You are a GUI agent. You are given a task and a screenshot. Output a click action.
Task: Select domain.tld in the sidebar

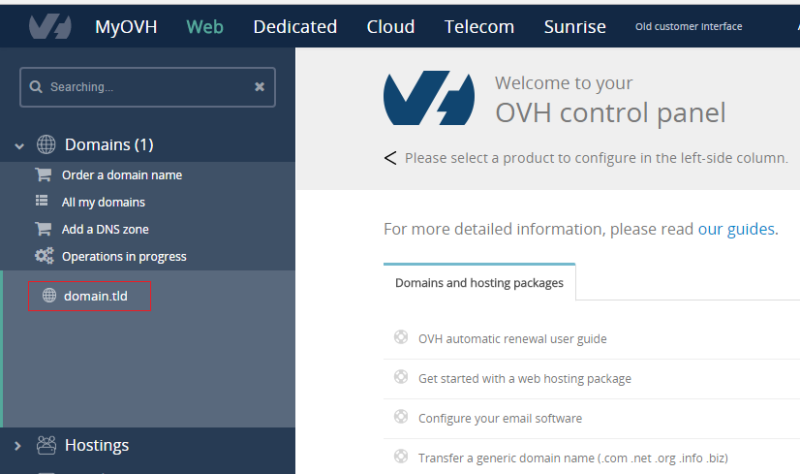[95, 296]
